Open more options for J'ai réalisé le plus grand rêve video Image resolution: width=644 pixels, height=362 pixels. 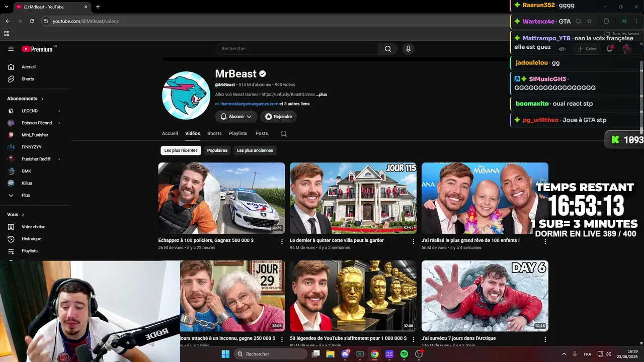coord(545,242)
